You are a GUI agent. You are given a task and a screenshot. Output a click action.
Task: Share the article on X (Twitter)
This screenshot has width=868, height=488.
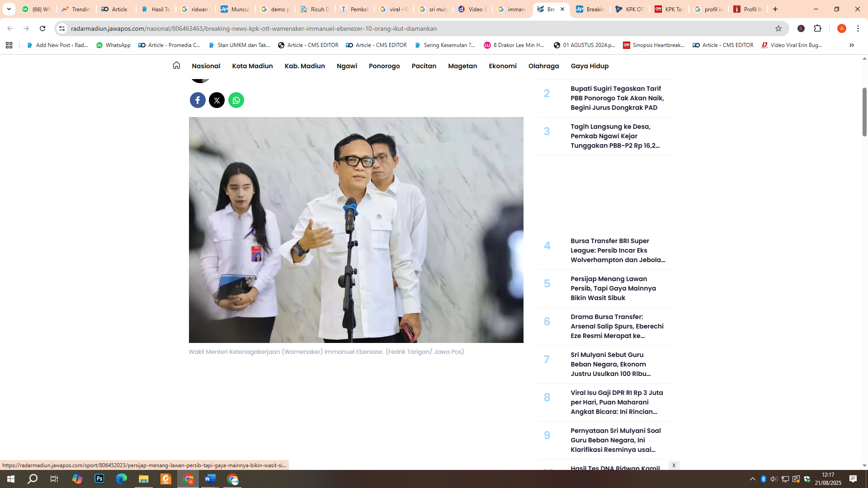[x=217, y=100]
